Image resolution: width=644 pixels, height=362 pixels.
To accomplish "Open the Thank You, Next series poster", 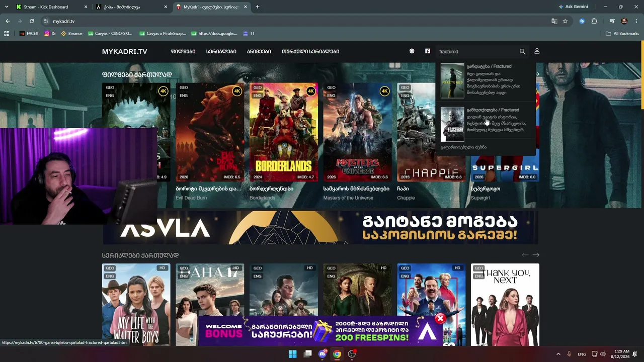I will pos(505,305).
